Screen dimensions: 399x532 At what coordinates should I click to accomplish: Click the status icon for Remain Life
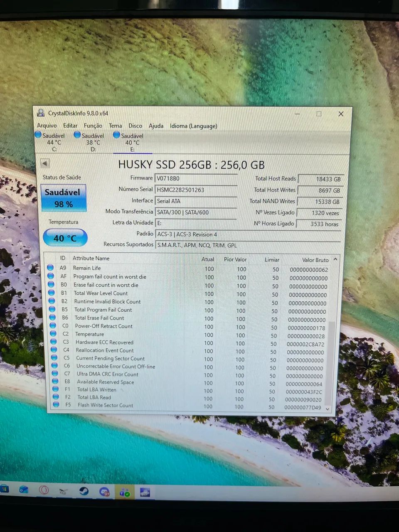point(50,268)
